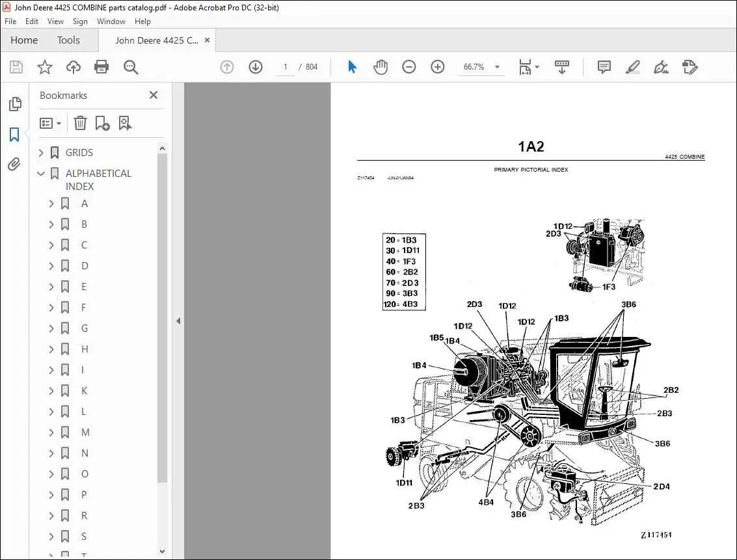Go to previous page arrow

[227, 67]
